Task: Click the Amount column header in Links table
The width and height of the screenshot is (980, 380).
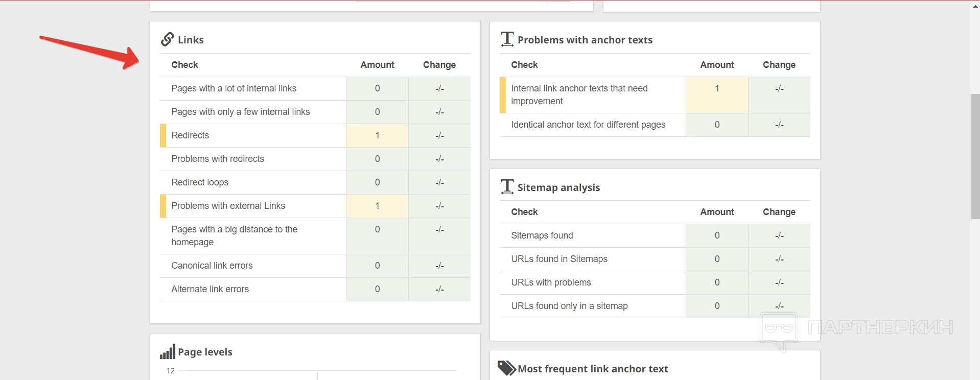Action: [377, 65]
